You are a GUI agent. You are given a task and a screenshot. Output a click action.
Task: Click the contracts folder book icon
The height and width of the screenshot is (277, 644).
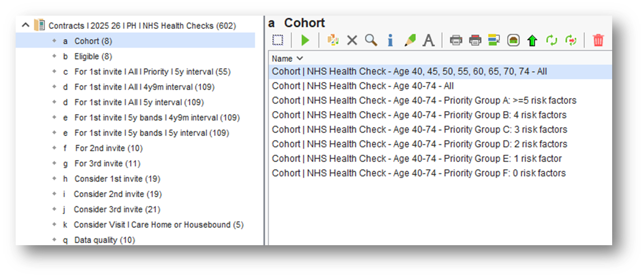39,25
